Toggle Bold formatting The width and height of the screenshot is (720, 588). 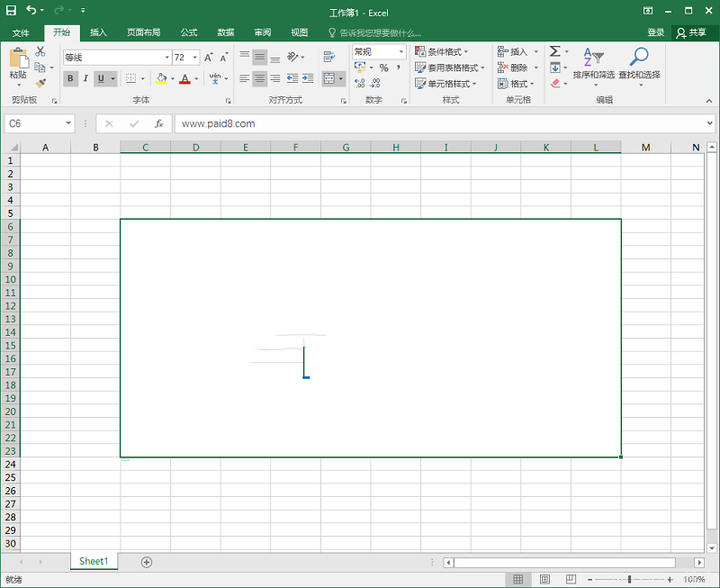pyautogui.click(x=70, y=78)
